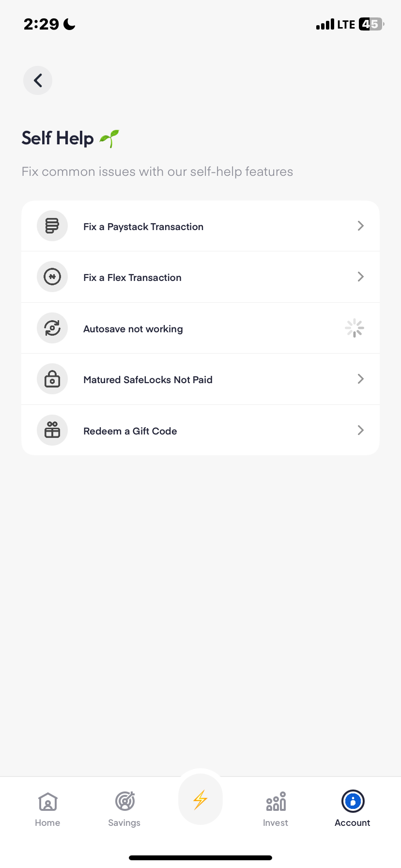
Task: Tap the Autosave refresh icon
Action: (52, 328)
